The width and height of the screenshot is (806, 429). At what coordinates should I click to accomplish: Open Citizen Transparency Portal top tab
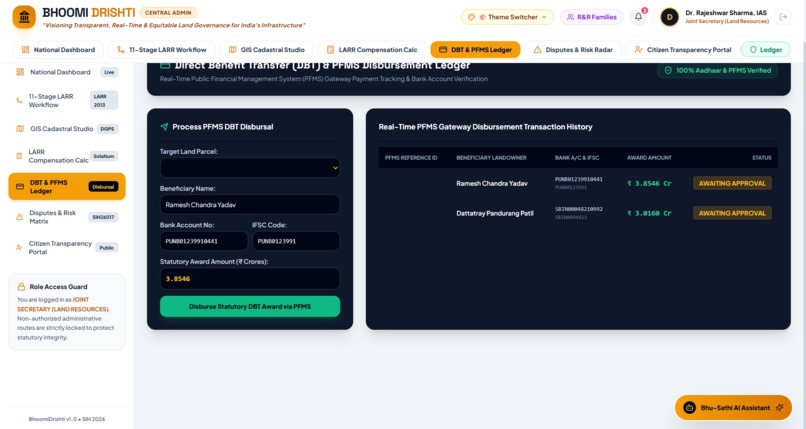(x=683, y=50)
